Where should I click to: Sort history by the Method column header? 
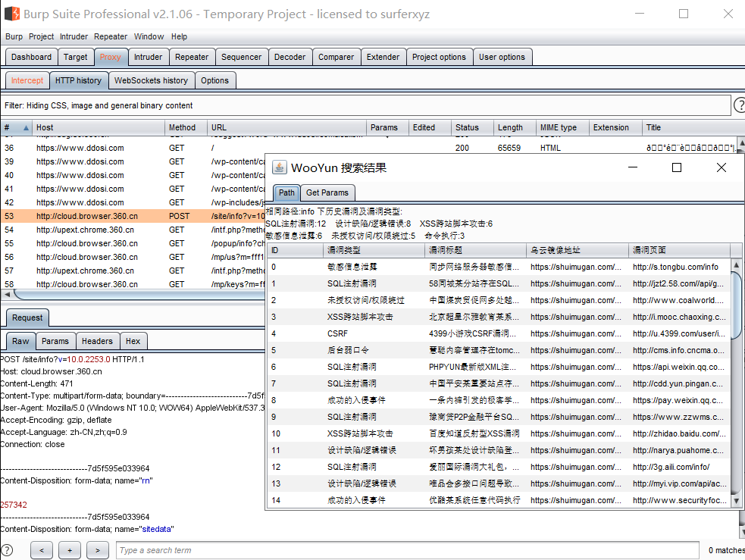[186, 127]
